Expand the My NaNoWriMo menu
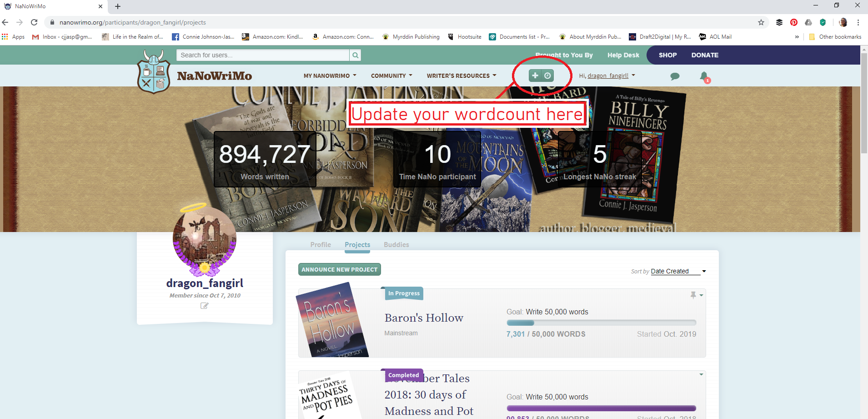The image size is (868, 419). (330, 76)
